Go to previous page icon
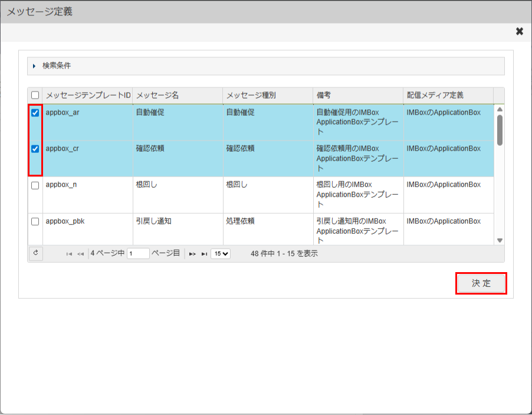 pyautogui.click(x=80, y=254)
